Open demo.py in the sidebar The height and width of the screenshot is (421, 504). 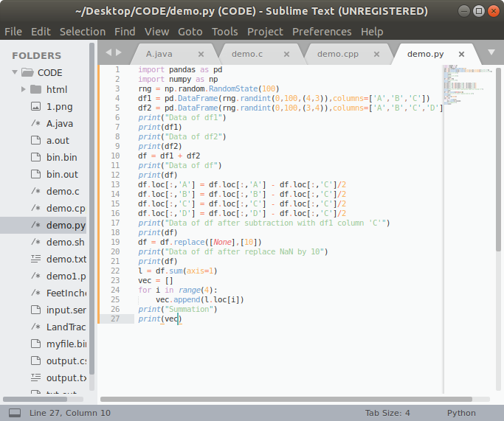click(66, 225)
